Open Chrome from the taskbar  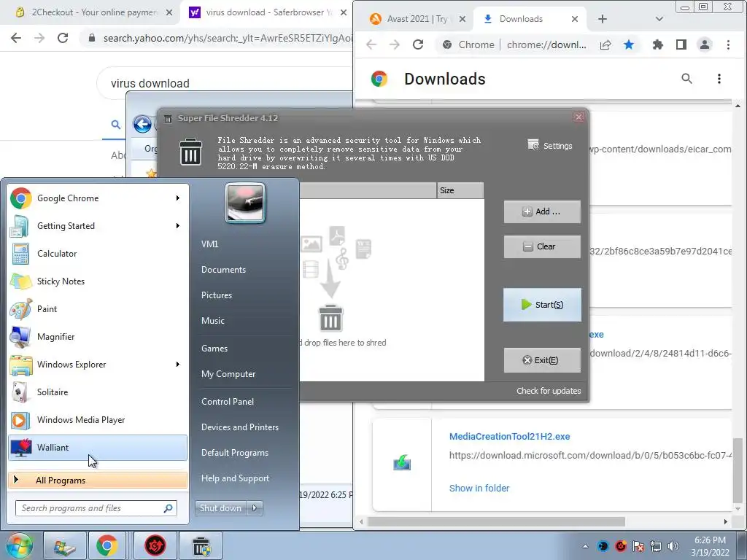107,546
